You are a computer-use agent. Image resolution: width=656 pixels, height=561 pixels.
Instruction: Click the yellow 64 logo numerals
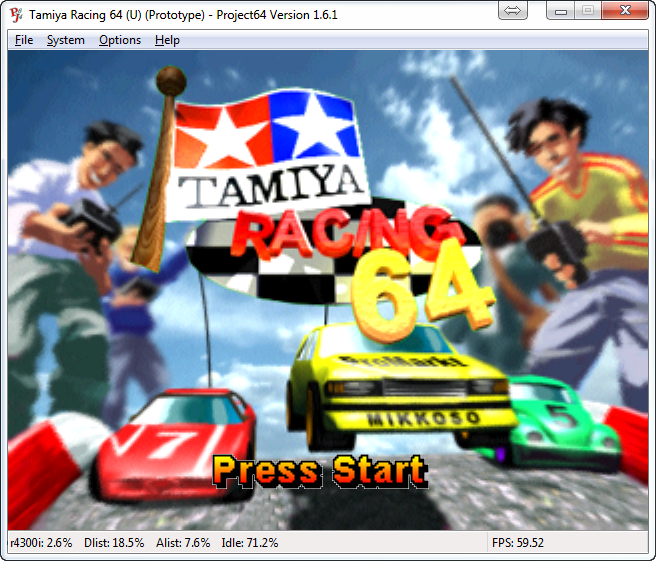[423, 293]
